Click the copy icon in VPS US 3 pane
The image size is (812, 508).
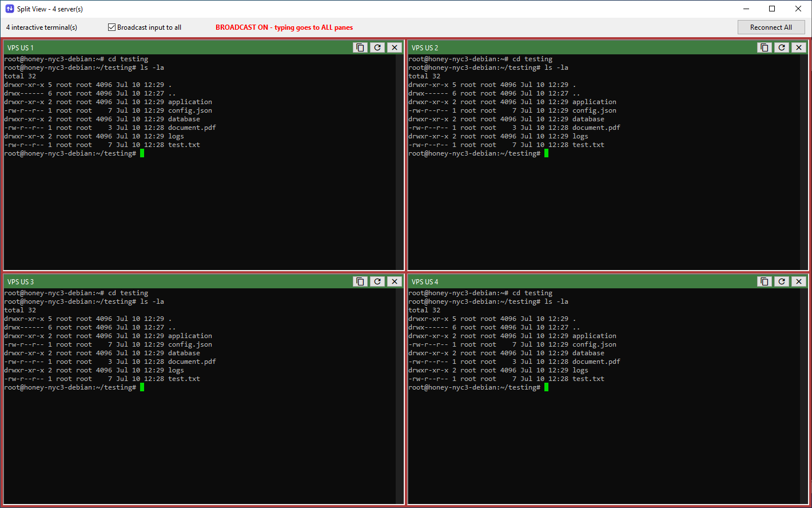point(360,281)
